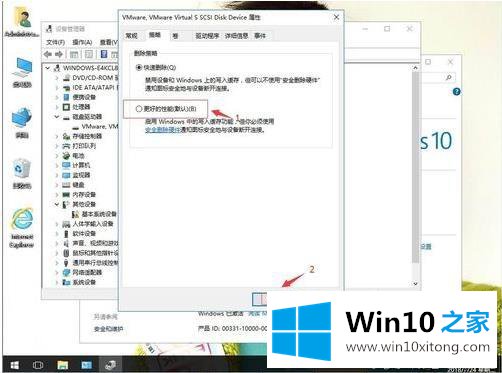
Task: Collapse the WINDOWS-E4KCL root node
Action: click(48, 68)
